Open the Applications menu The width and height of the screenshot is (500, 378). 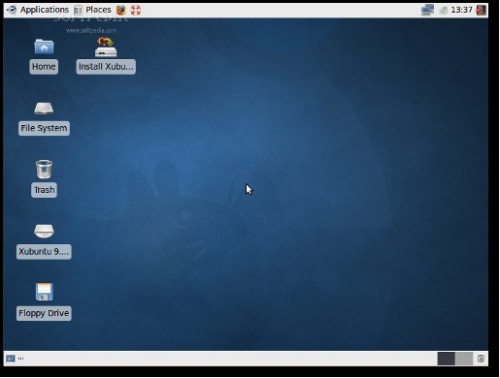(38, 10)
